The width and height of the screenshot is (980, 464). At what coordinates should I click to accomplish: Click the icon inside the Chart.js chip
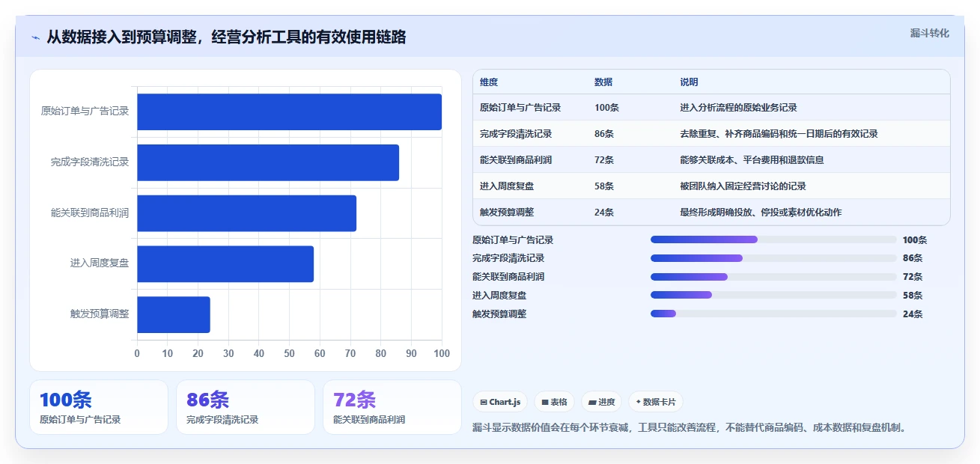coord(484,402)
